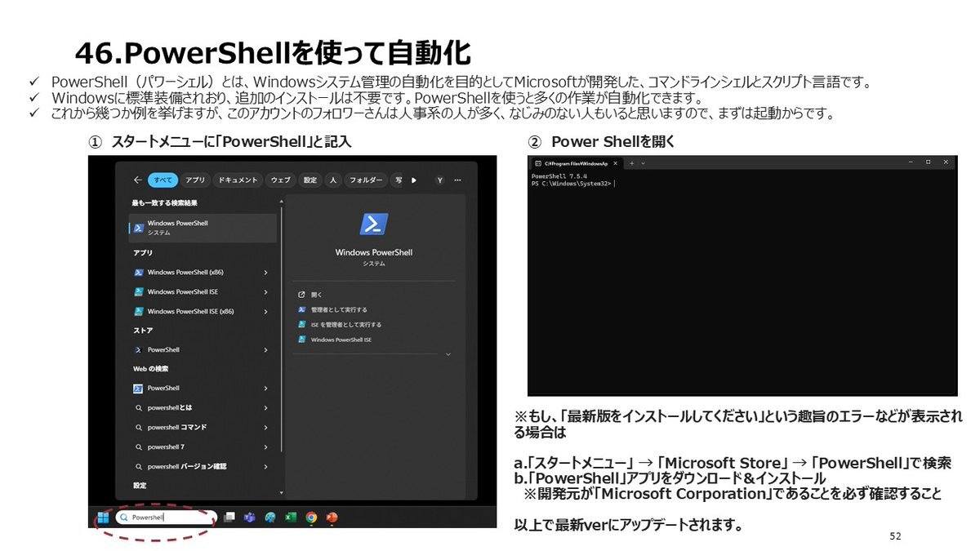Viewport: 980px width, 551px height.
Task: Click the magnifier icon in taskbar search box
Action: coord(124,517)
